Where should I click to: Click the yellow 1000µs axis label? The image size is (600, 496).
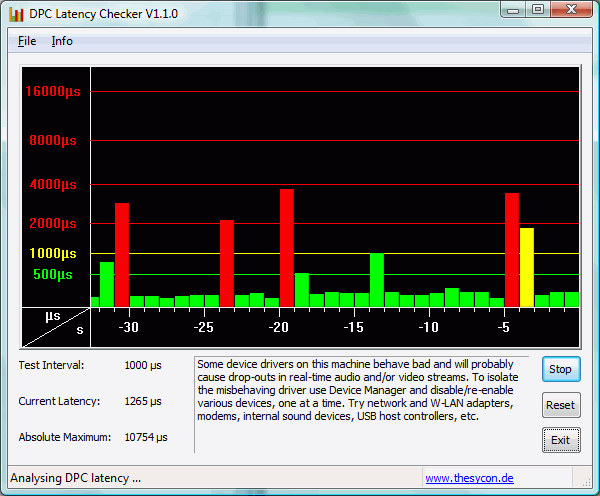[53, 253]
